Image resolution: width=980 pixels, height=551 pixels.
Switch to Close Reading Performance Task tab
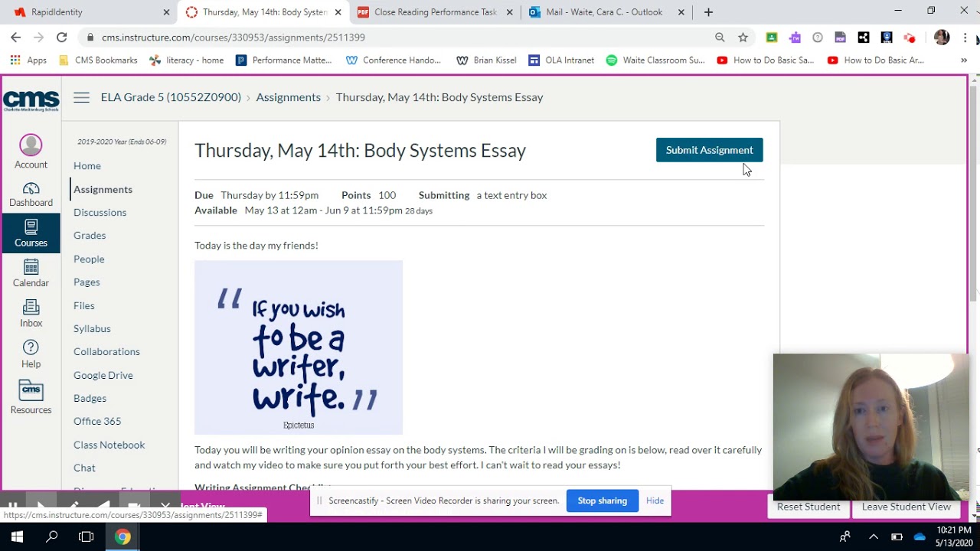(x=434, y=11)
